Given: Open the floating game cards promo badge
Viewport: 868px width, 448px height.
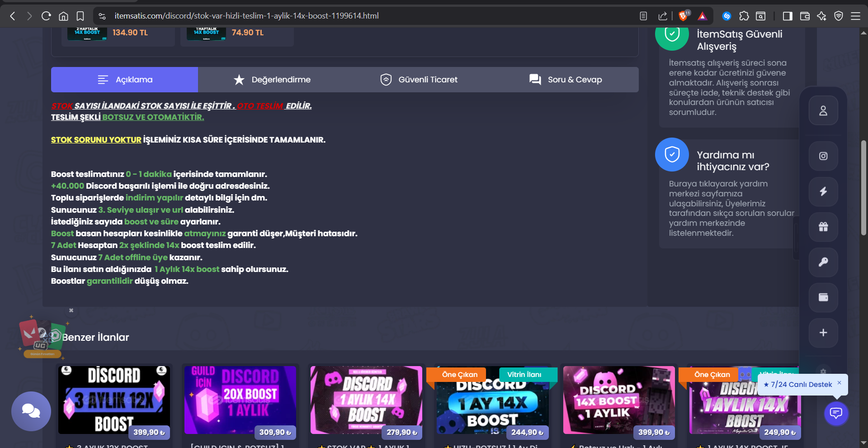Looking at the screenshot, I should [x=42, y=338].
